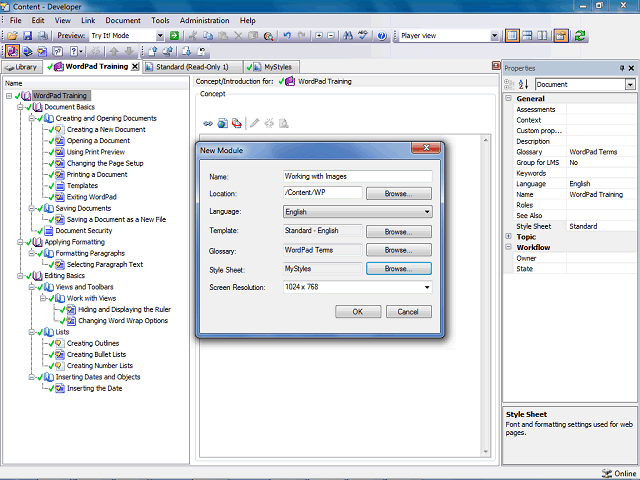Open the Player view dropdown
Image resolution: width=640 pixels, height=480 pixels.
click(x=494, y=36)
